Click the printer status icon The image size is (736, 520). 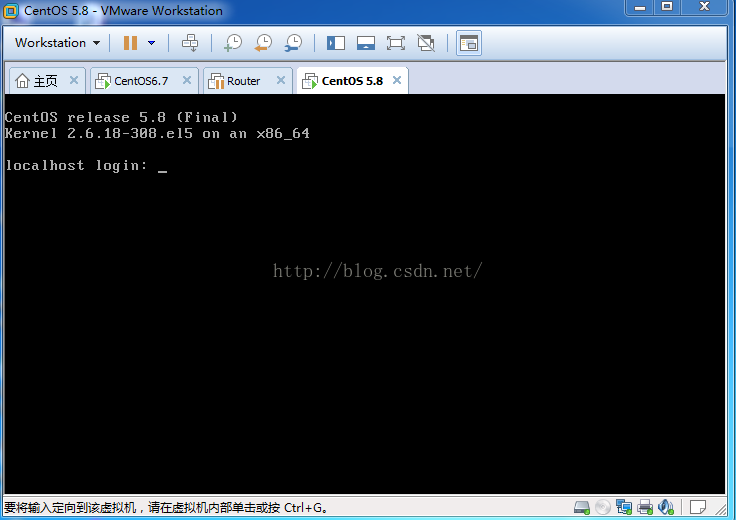645,507
